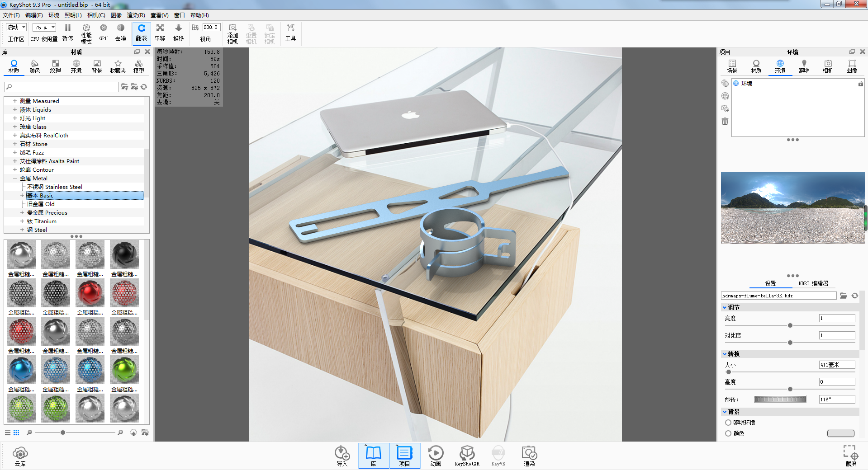
Task: Open project 材质 material tab
Action: [756, 66]
